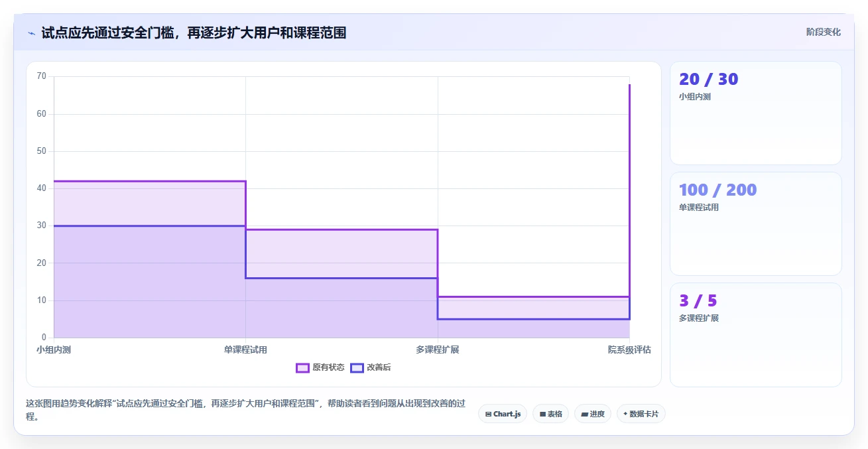Toggle the 原有状态 legend entry
The height and width of the screenshot is (449, 868).
(x=320, y=367)
